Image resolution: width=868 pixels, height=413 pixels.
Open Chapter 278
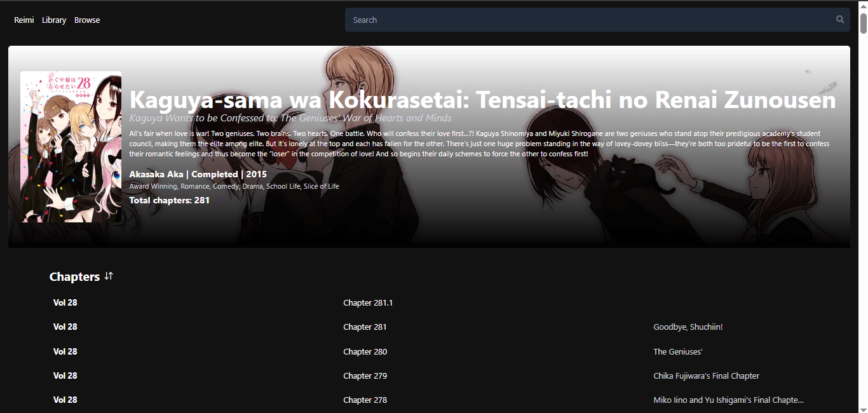pyautogui.click(x=365, y=400)
